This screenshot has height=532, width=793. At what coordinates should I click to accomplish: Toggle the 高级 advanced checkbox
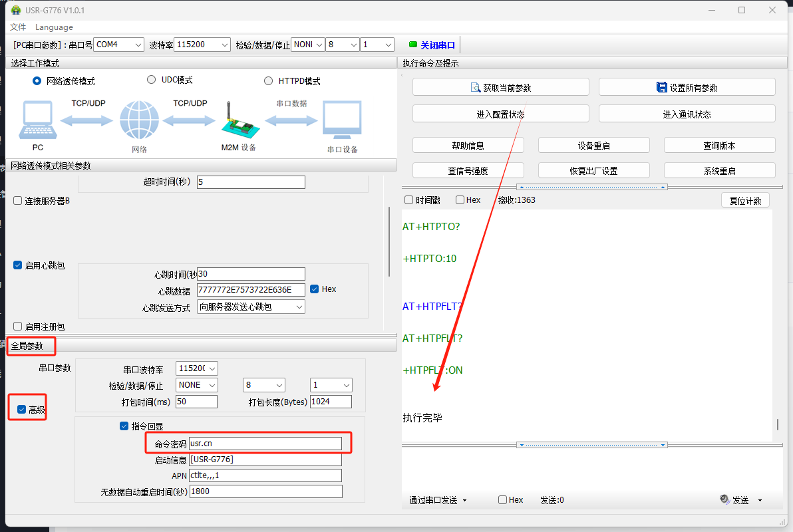22,410
